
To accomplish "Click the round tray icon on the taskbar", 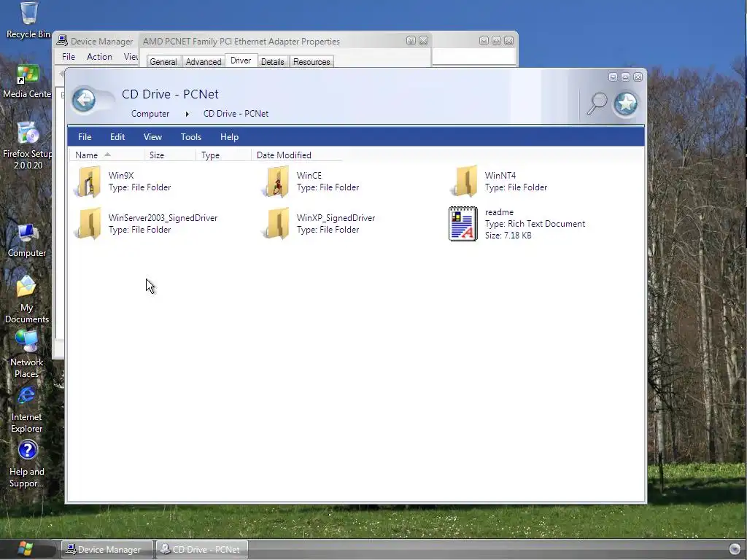I will 735,549.
